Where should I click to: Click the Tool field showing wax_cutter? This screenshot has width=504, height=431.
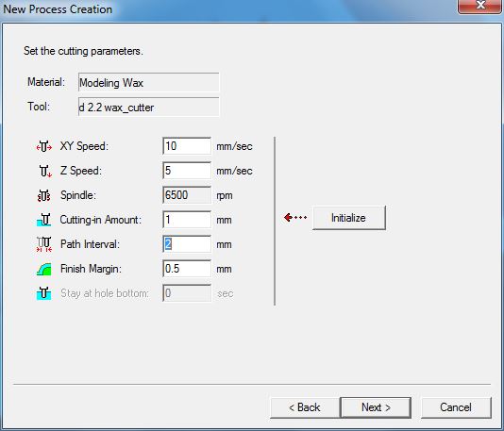(148, 108)
